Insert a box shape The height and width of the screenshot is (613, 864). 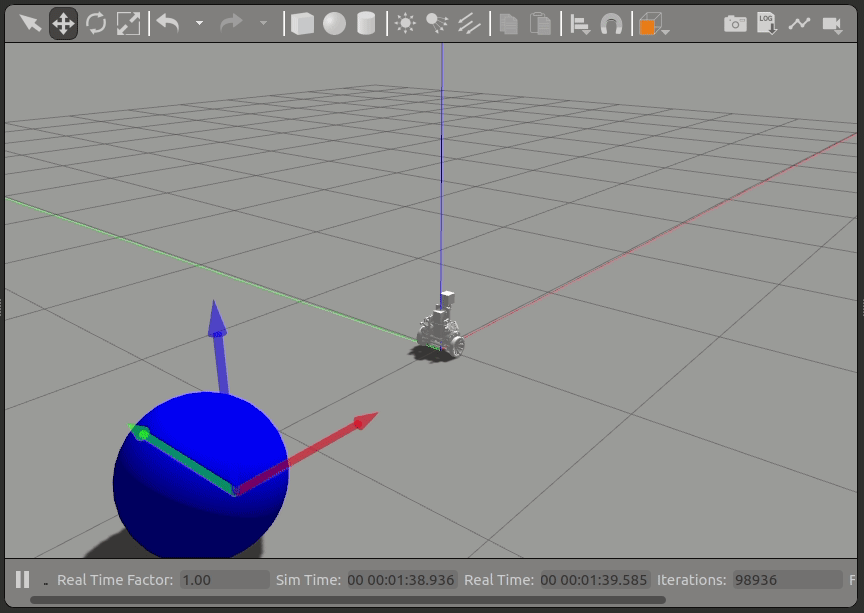coord(302,24)
